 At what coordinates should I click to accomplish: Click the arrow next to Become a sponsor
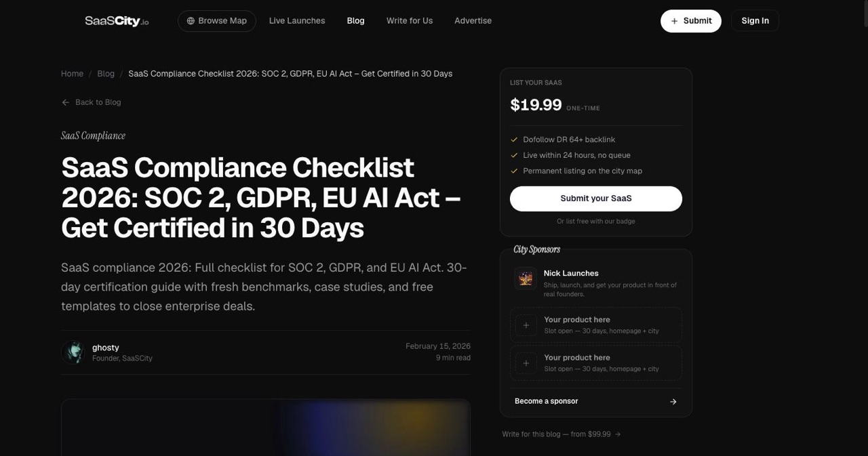click(x=673, y=402)
